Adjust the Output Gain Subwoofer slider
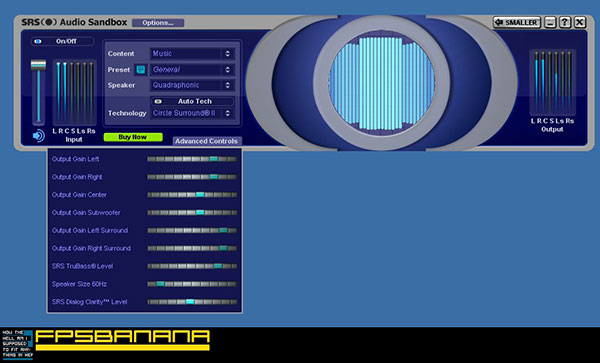 [192, 212]
